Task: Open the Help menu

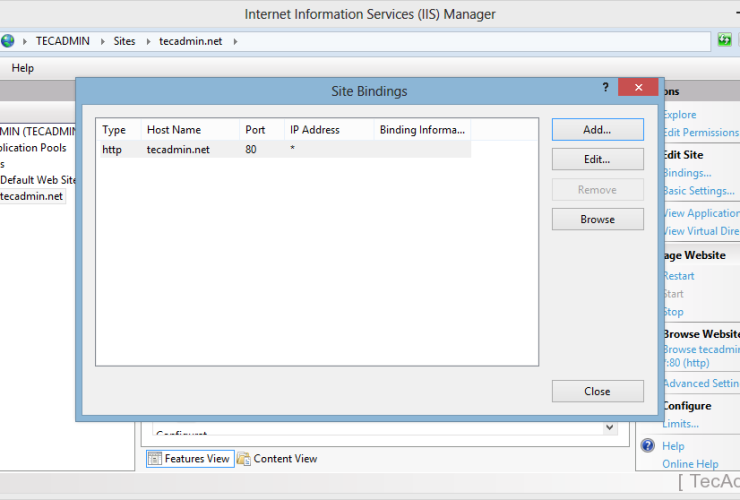Action: 22,68
